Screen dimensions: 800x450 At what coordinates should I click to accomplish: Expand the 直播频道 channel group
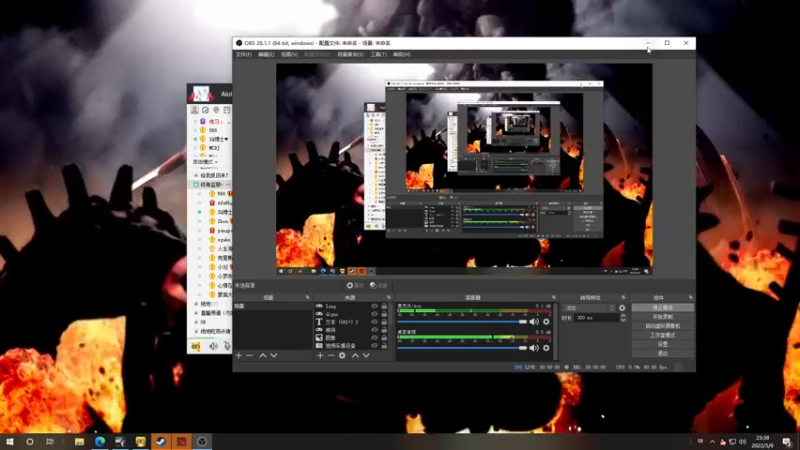click(x=196, y=313)
